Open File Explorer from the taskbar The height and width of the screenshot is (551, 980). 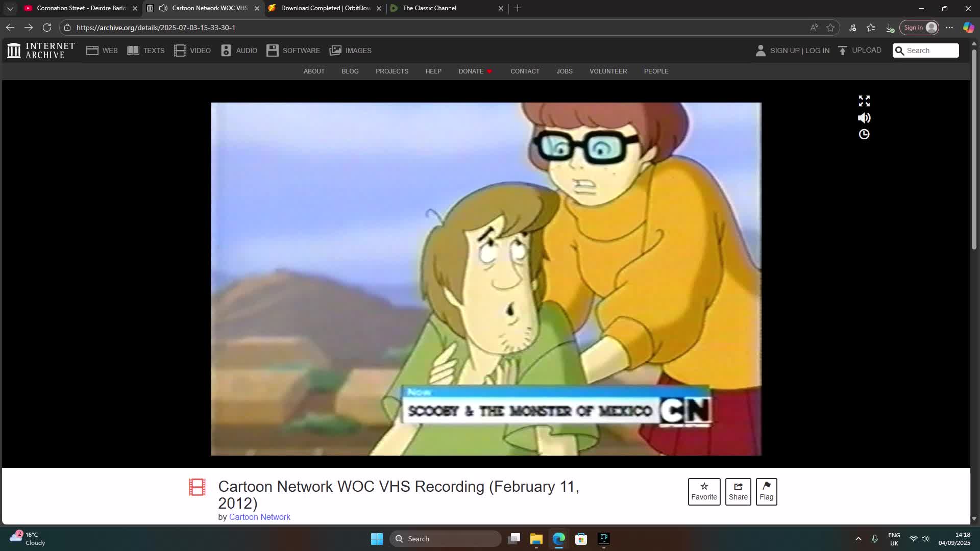(536, 539)
